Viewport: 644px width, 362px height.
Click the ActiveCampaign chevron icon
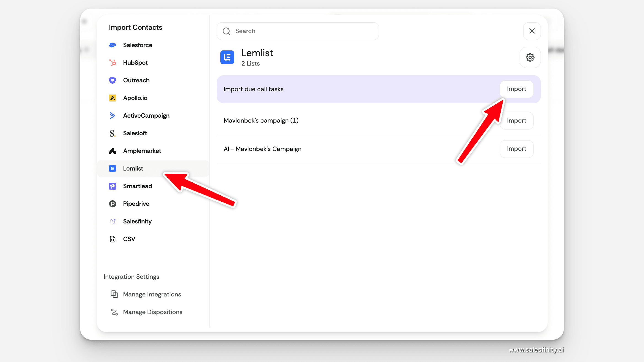[112, 115]
